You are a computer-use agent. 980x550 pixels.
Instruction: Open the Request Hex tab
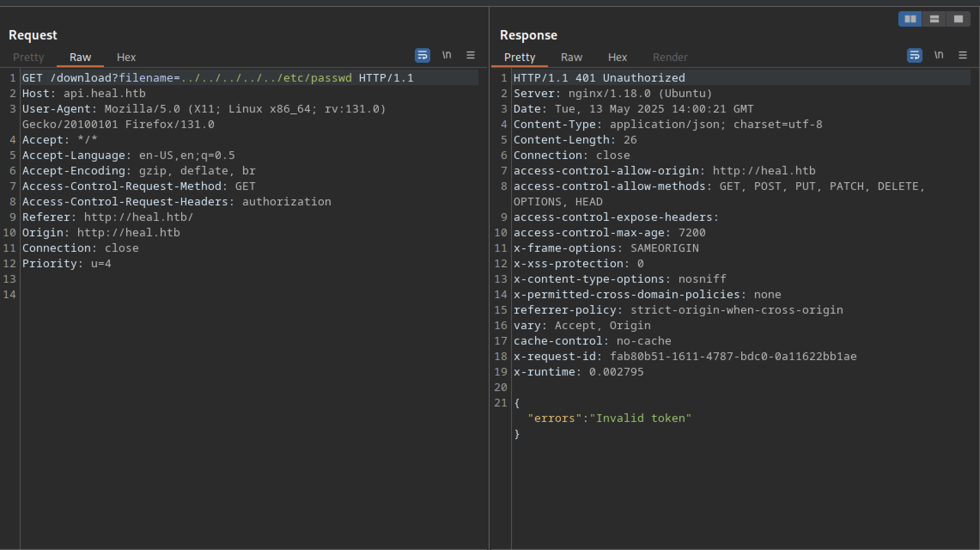[126, 57]
